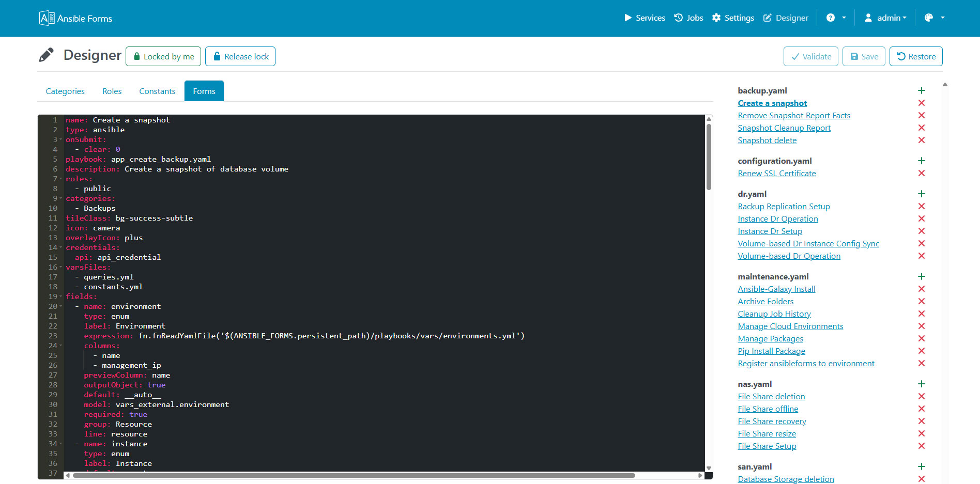This screenshot has width=980, height=484.
Task: Switch to the Constants tab
Action: pos(157,91)
